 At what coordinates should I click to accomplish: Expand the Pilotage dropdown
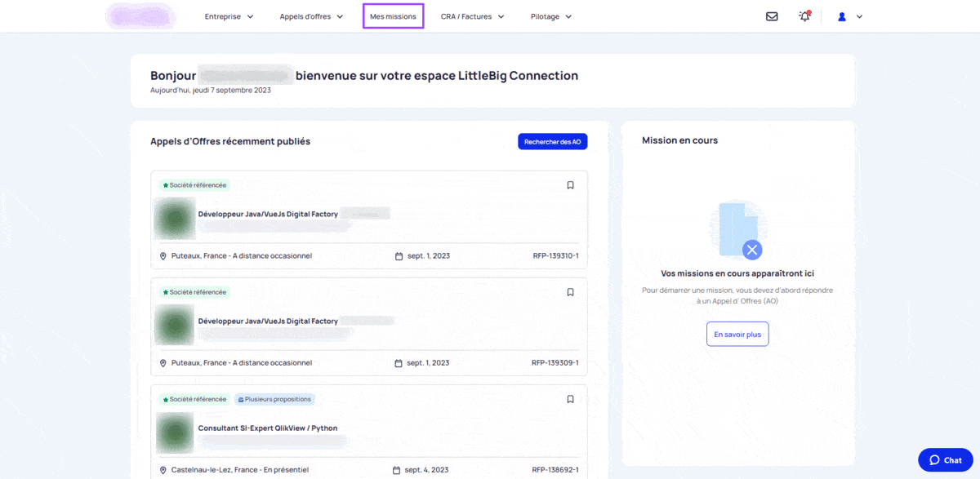coord(551,16)
